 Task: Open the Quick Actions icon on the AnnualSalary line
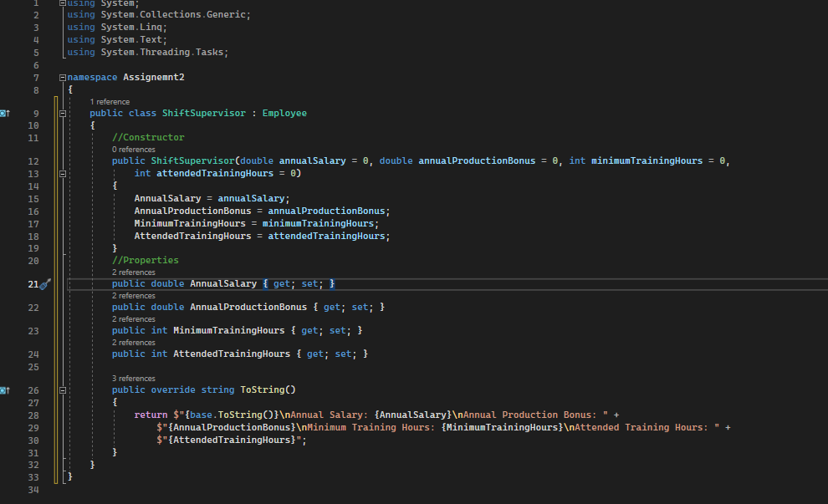pos(46,283)
